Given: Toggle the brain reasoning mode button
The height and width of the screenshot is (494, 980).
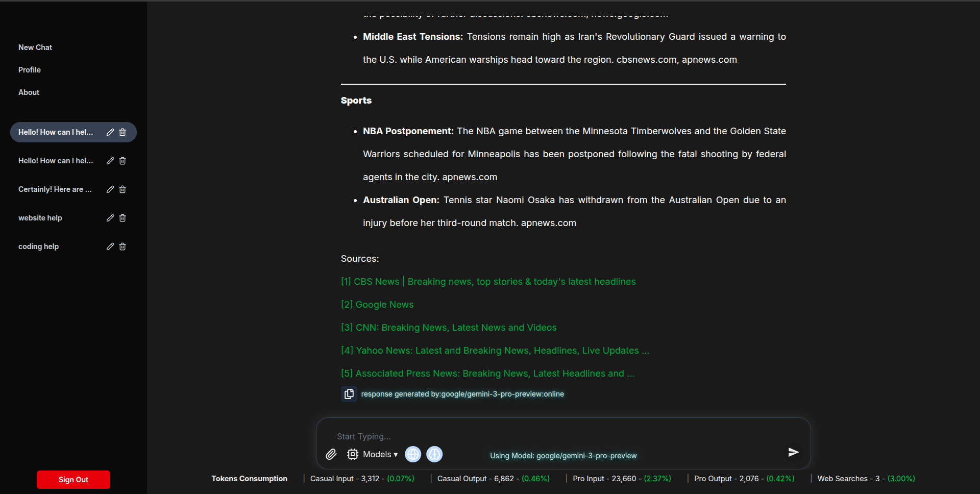Looking at the screenshot, I should (434, 454).
